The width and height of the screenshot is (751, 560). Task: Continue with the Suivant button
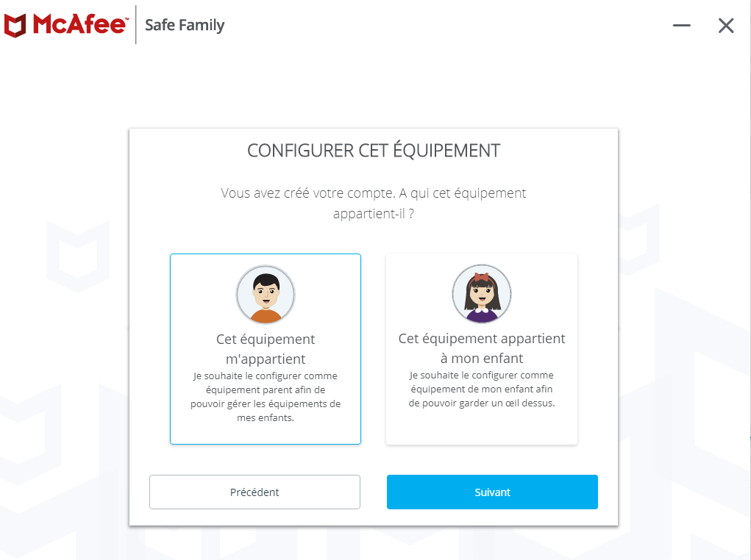(x=492, y=492)
